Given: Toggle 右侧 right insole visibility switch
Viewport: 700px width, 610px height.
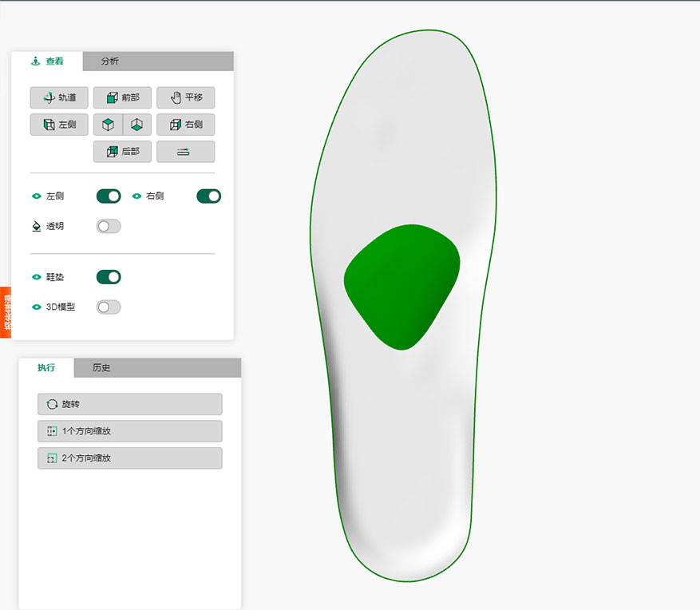Looking at the screenshot, I should (208, 196).
